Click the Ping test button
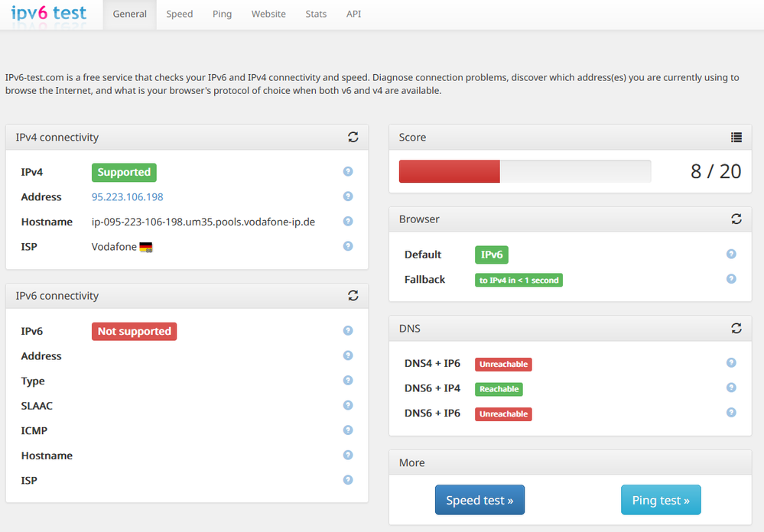 (661, 500)
